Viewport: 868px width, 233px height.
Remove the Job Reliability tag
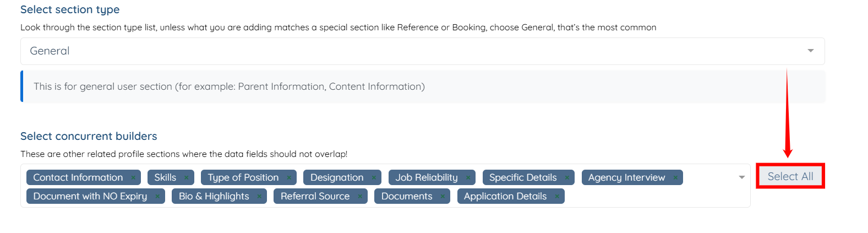coord(468,178)
